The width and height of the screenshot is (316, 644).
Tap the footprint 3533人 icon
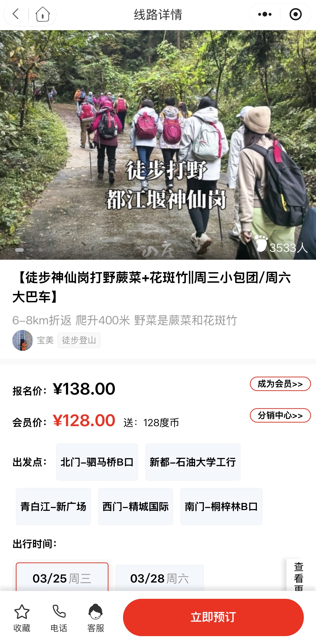(x=261, y=243)
